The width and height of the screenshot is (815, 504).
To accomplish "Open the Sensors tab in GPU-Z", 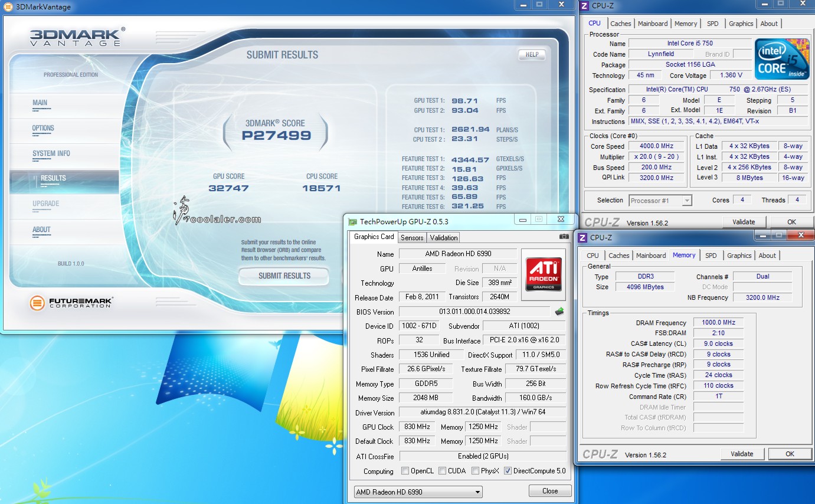I will click(x=412, y=237).
